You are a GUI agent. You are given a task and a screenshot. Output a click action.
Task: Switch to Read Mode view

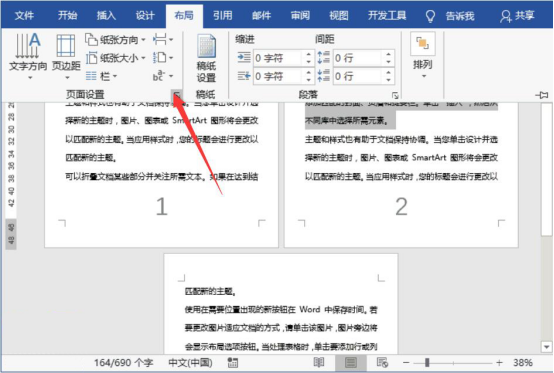coord(319,362)
